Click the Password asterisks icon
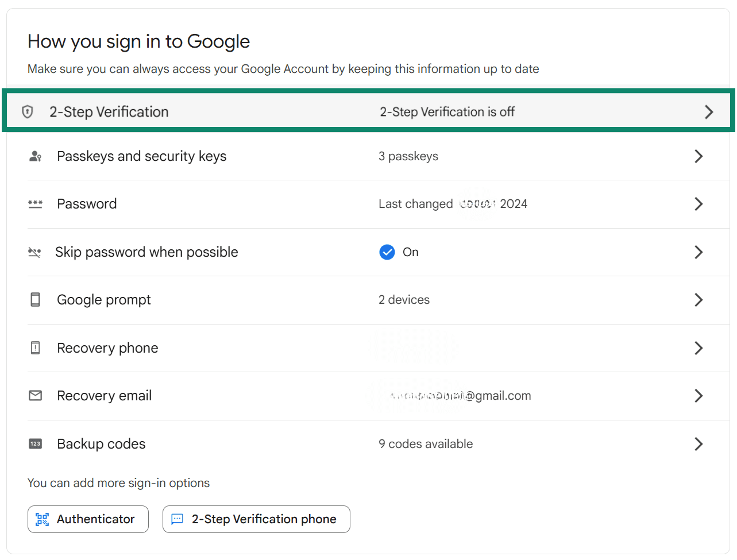The image size is (737, 560). [36, 204]
